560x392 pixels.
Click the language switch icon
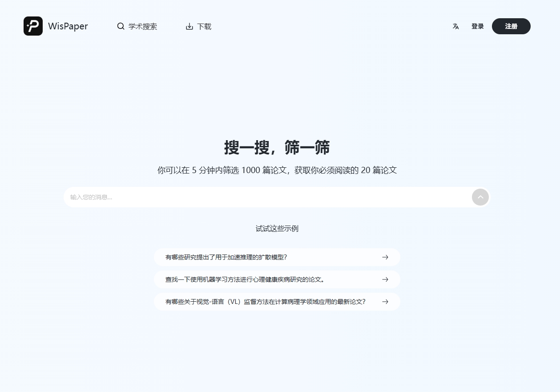pos(455,26)
